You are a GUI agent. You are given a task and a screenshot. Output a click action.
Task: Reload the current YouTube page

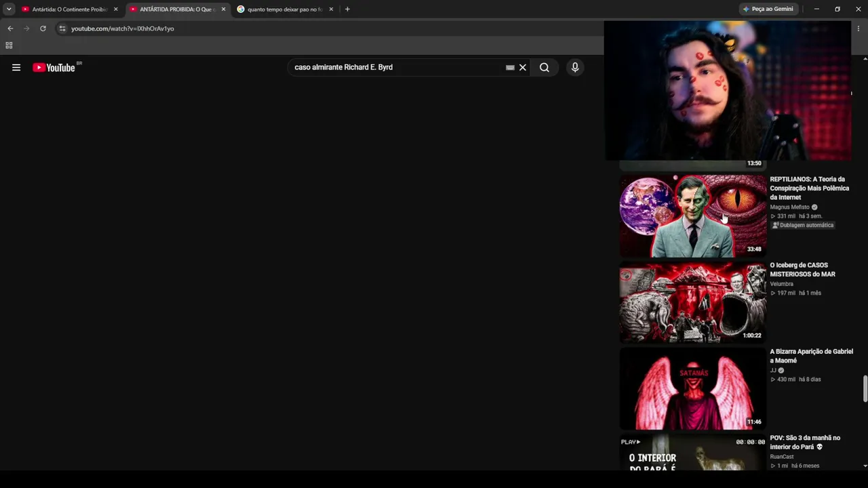pyautogui.click(x=43, y=28)
